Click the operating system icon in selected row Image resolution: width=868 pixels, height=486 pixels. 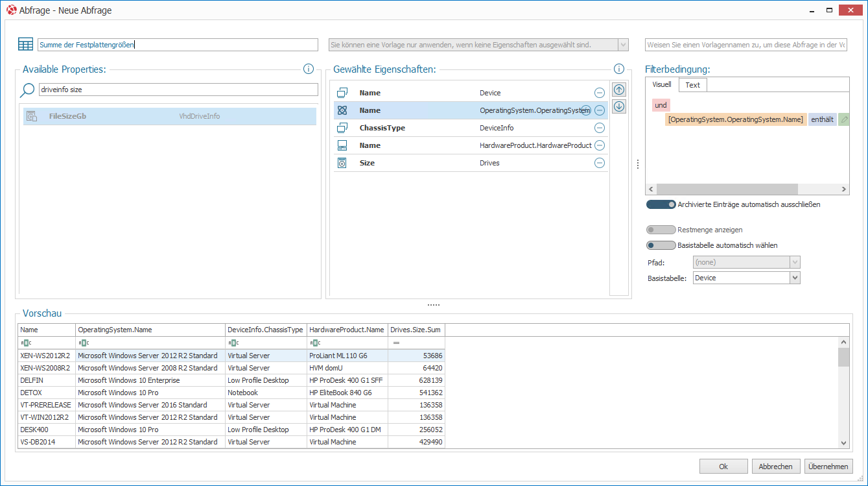click(x=342, y=110)
